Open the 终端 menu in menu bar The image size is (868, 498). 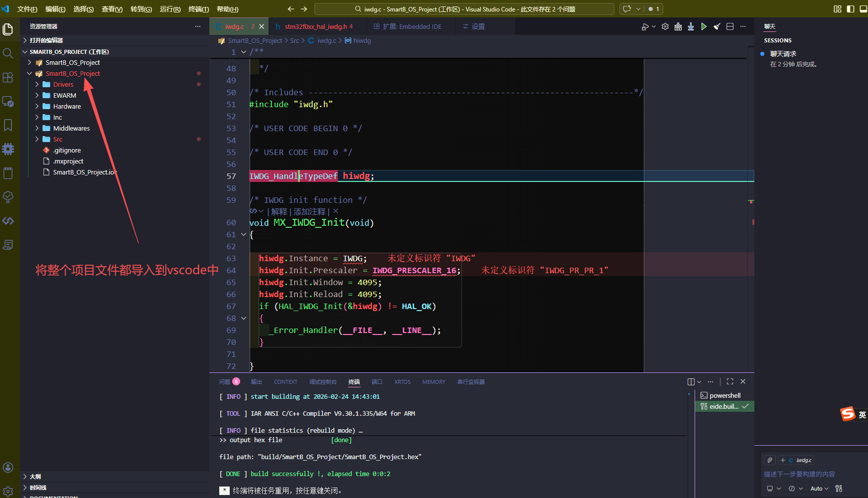[198, 9]
